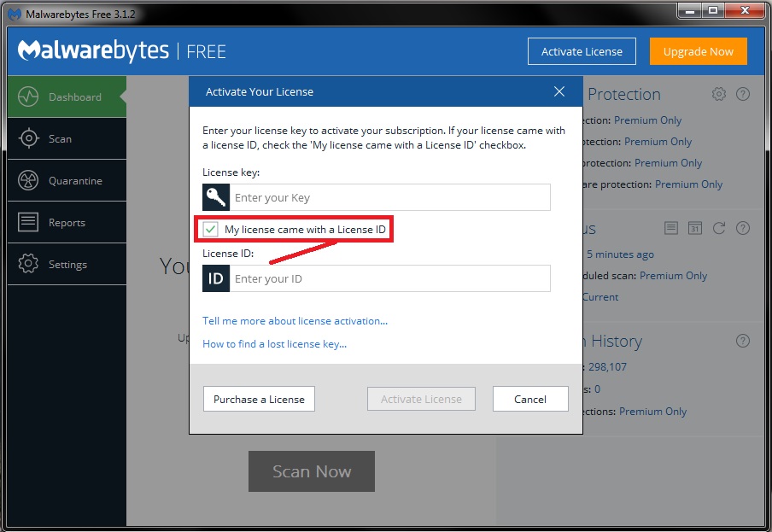Maximize the Malwarebytes window
This screenshot has height=532, width=772.
coord(712,10)
